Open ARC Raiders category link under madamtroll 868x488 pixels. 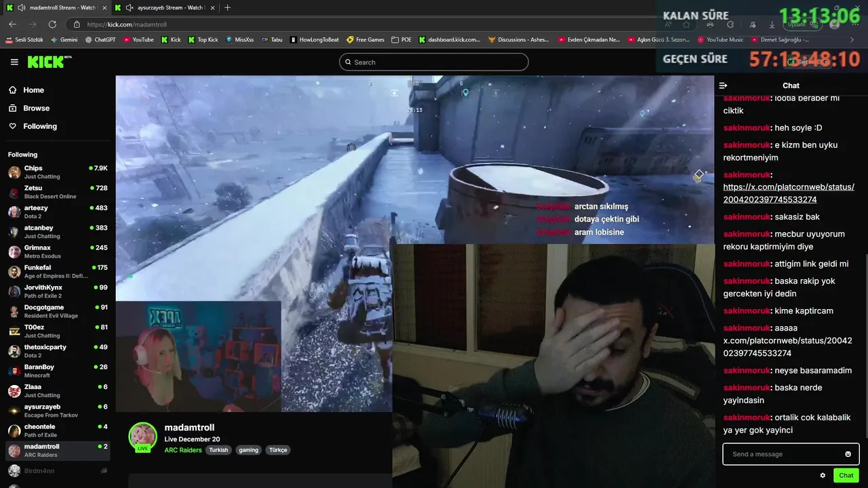(182, 450)
